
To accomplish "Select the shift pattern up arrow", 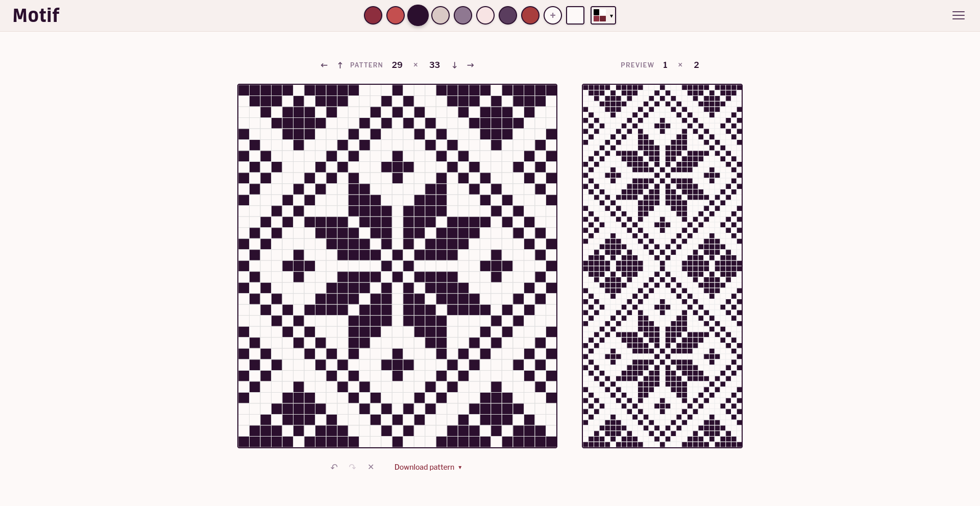I will (340, 65).
